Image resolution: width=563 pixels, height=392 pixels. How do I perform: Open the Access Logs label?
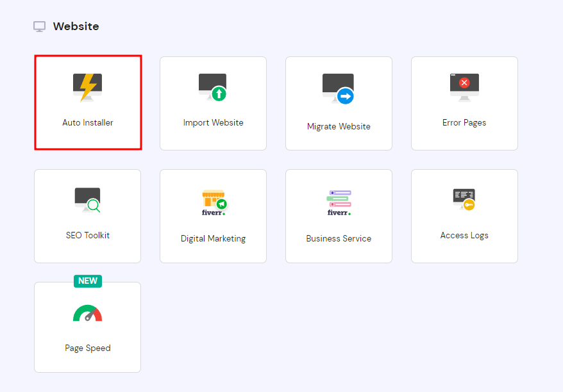[464, 235]
